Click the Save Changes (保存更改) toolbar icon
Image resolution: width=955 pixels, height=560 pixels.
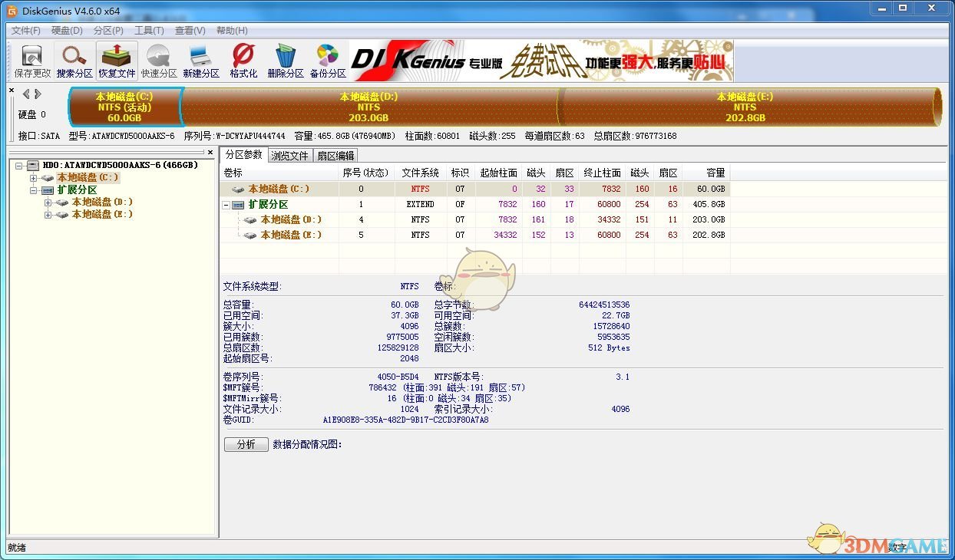(32, 61)
